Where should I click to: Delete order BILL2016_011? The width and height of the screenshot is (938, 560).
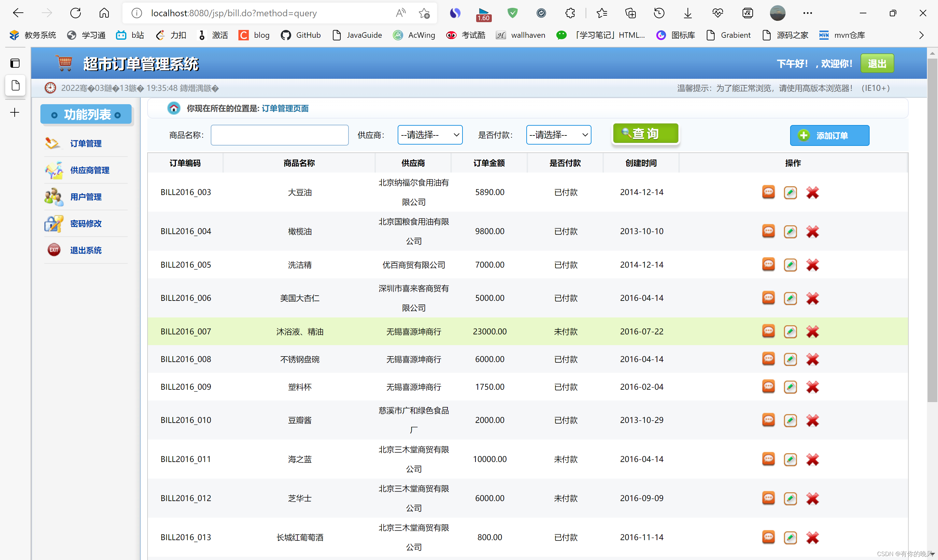[812, 459]
